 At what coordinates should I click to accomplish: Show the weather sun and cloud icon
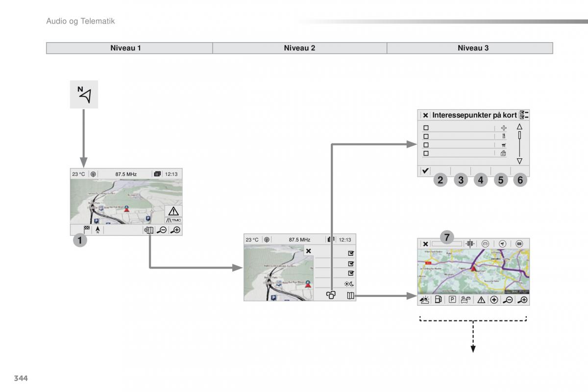(425, 300)
